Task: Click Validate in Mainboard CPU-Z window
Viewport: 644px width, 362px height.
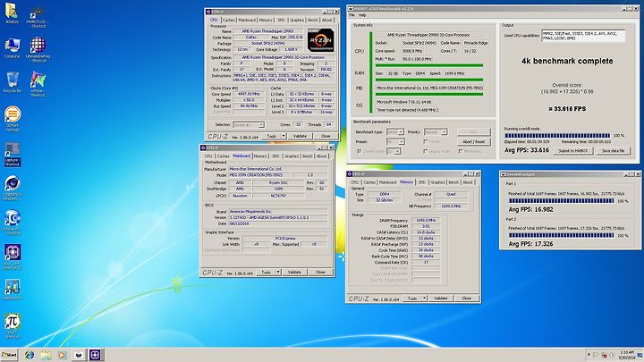Action: pos(294,272)
